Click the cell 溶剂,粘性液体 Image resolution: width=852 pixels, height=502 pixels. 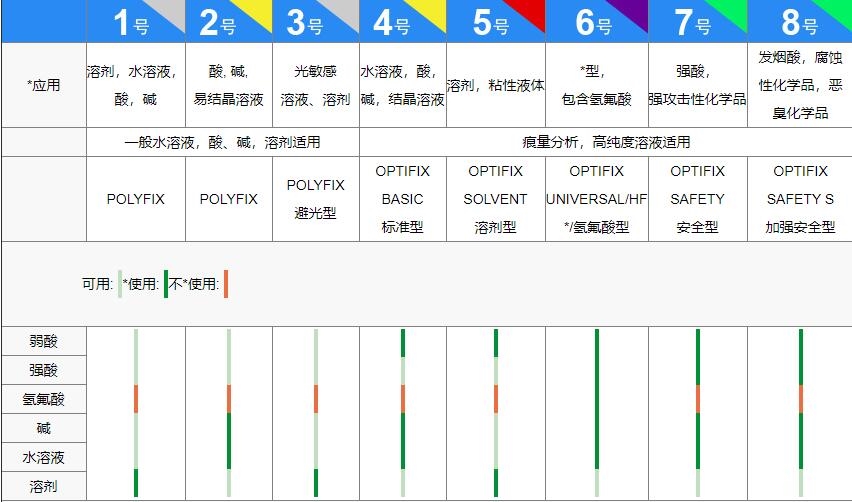(496, 85)
